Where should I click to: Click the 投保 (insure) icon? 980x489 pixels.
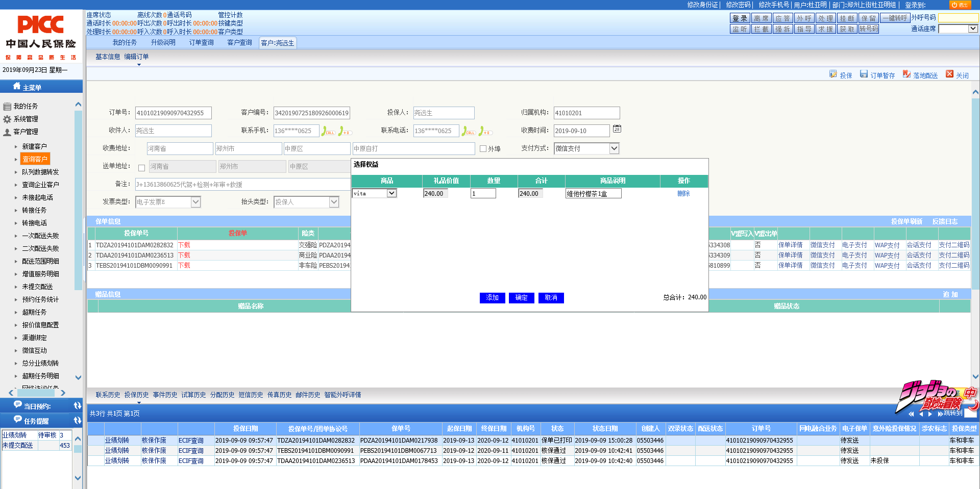(x=833, y=74)
